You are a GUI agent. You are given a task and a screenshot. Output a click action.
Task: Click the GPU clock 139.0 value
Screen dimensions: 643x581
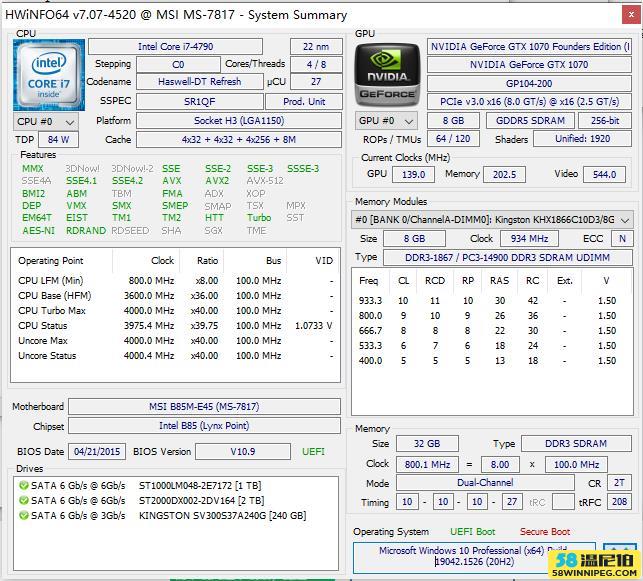coord(413,174)
